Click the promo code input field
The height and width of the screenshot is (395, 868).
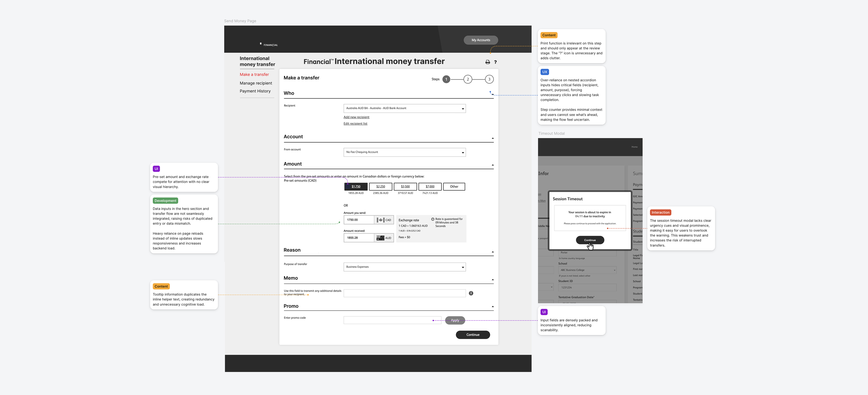tap(392, 320)
